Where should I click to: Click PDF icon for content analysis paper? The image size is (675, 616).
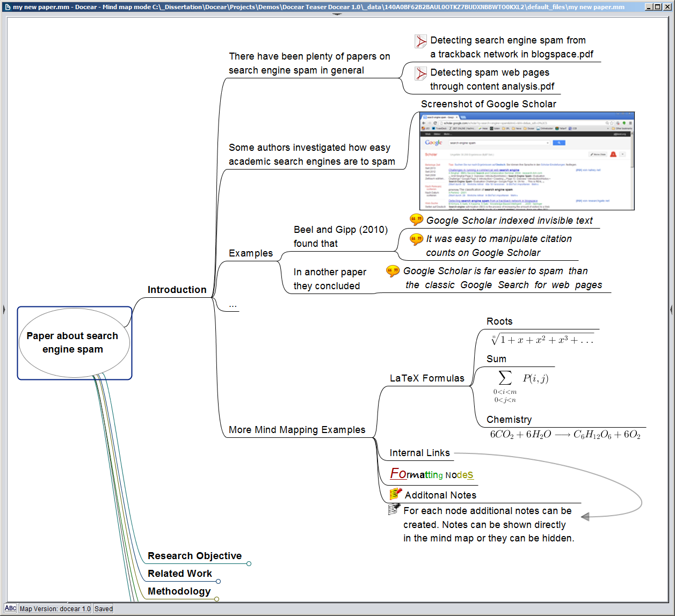tap(420, 74)
